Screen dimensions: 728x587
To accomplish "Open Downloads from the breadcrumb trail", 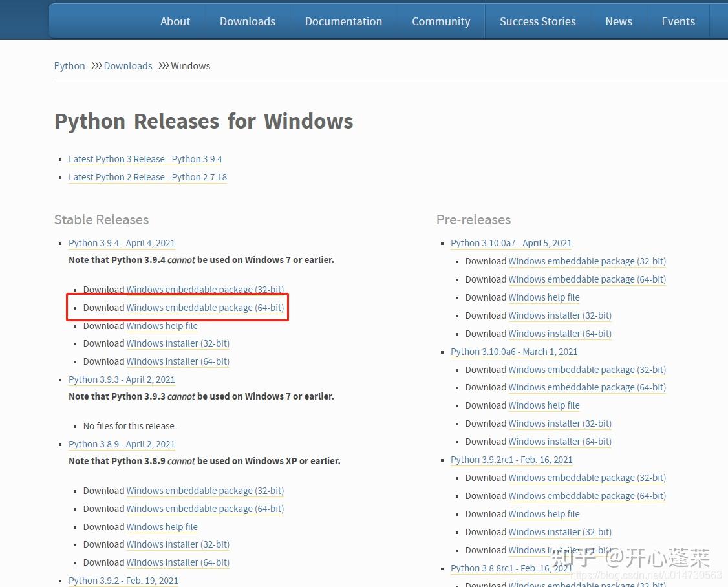I will click(x=127, y=65).
